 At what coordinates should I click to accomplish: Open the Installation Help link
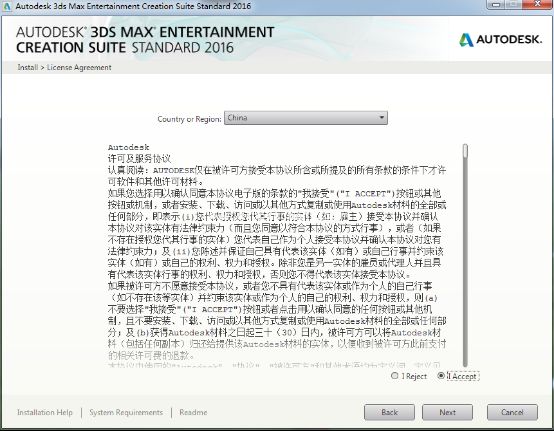point(45,412)
